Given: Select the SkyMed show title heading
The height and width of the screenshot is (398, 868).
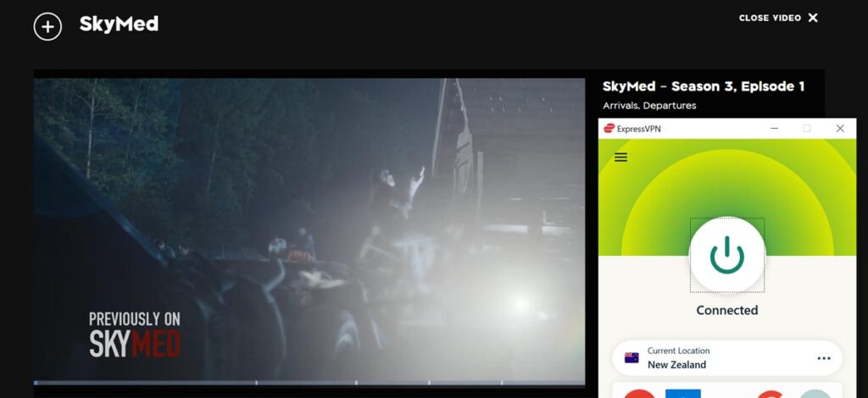Looking at the screenshot, I should point(119,24).
